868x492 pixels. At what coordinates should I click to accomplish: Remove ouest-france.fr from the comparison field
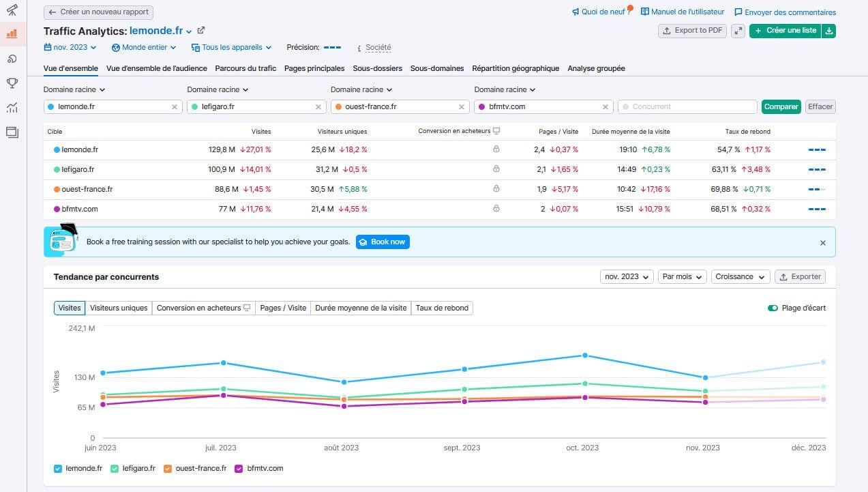tap(462, 106)
